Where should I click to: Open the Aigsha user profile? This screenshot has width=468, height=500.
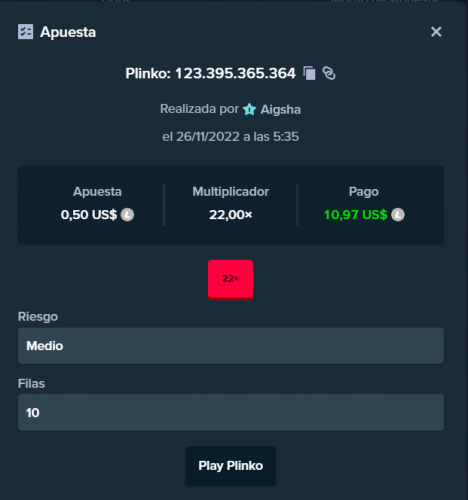point(280,109)
